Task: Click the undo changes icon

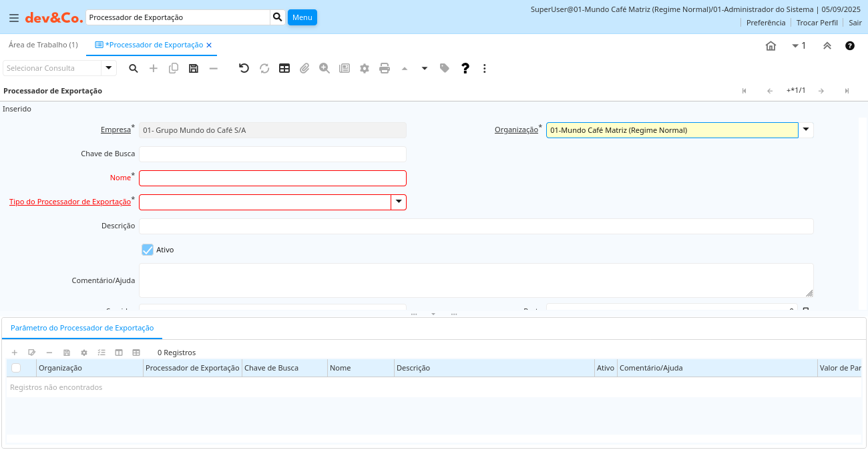Action: point(244,68)
